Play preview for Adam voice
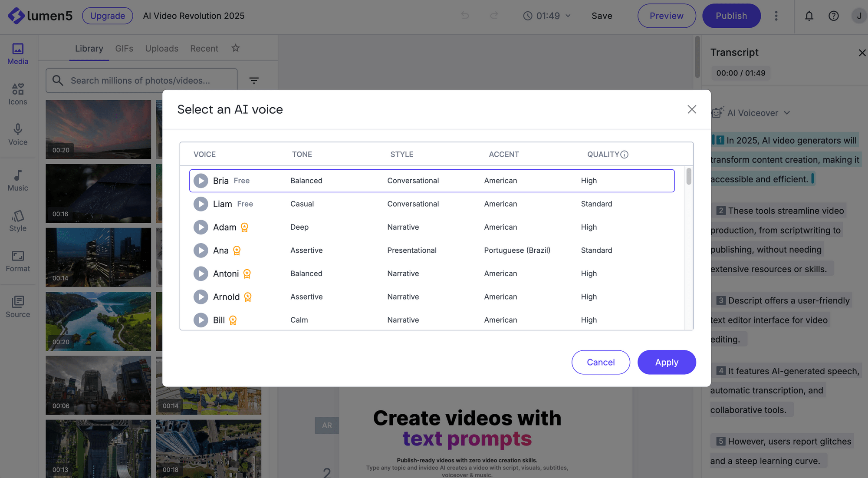This screenshot has height=478, width=868. point(201,227)
